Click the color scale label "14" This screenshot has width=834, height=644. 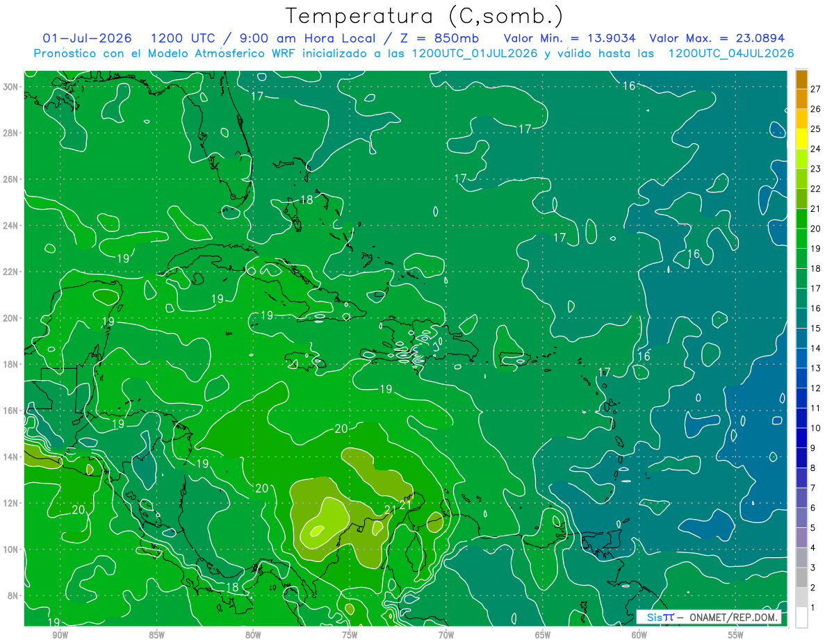coord(815,348)
